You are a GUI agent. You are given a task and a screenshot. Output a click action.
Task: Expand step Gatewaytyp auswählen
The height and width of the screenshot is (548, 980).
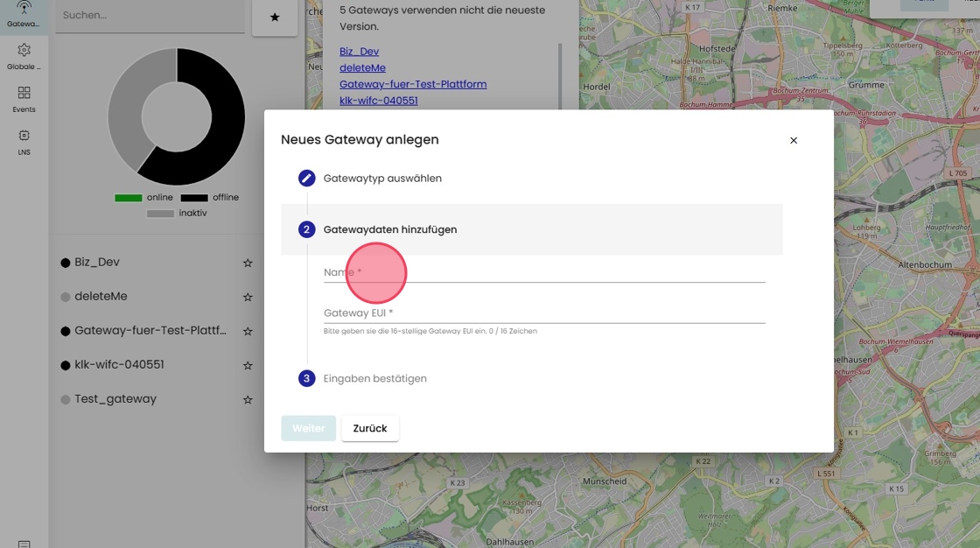pos(382,179)
